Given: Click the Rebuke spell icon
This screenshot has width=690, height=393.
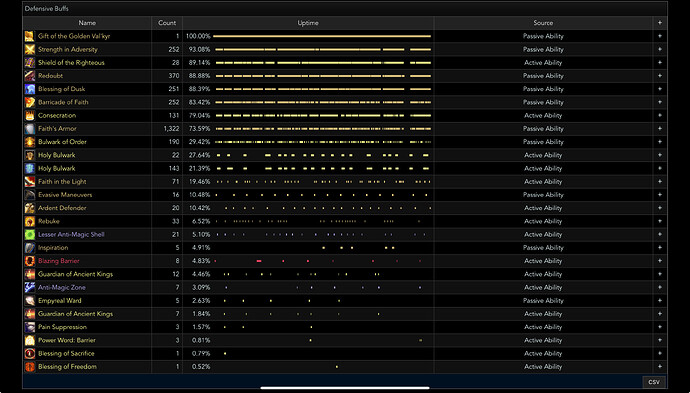Looking at the screenshot, I should tap(29, 221).
